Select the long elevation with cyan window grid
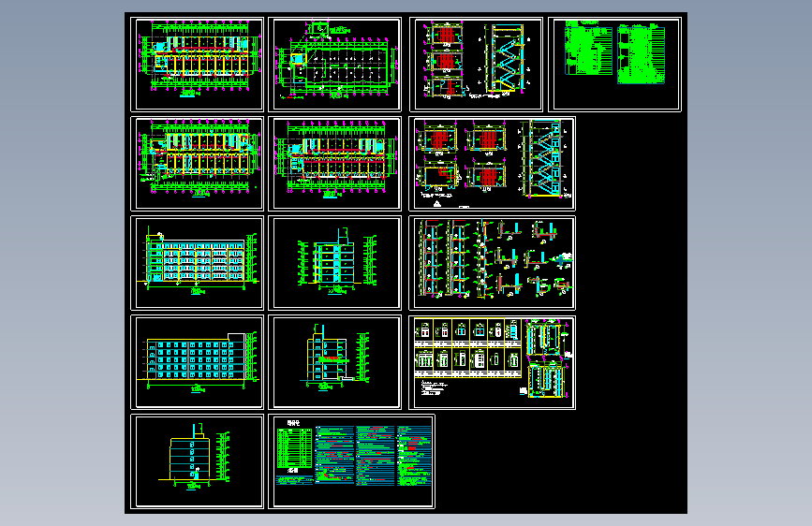 pyautogui.click(x=197, y=362)
